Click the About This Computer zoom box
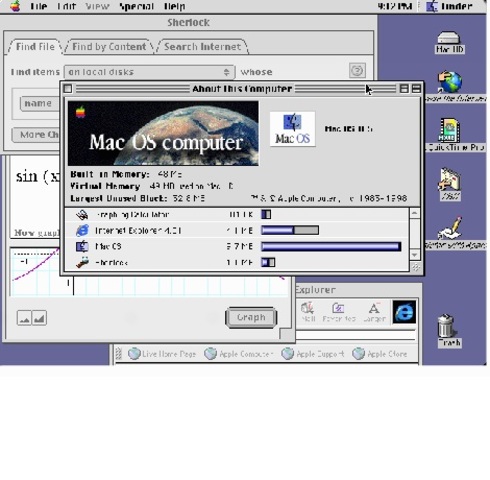Screen dimensions: 490x480 click(404, 89)
